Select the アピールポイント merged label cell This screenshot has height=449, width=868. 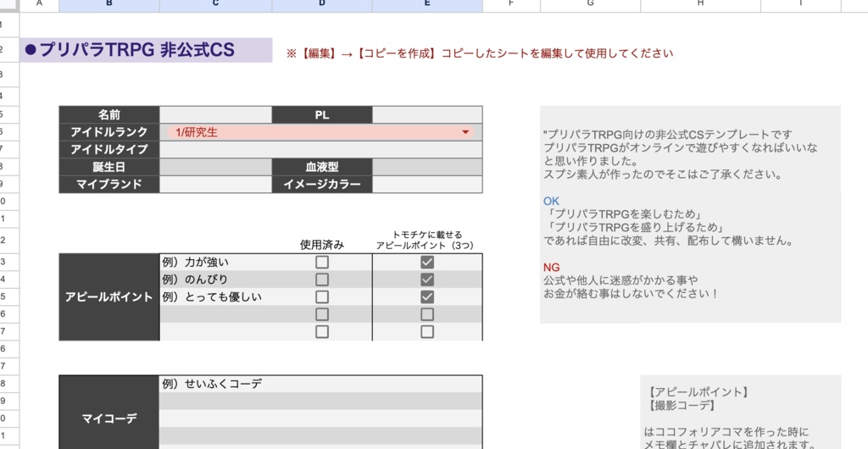[109, 297]
